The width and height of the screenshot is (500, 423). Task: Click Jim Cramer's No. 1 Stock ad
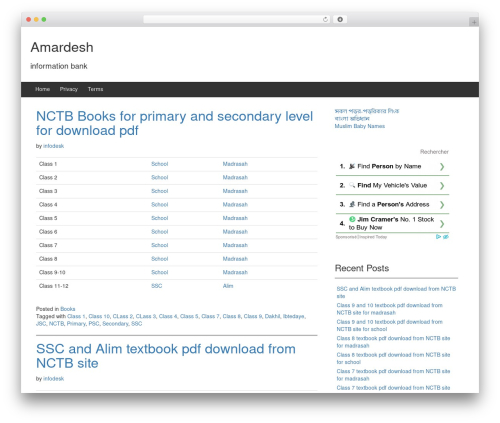tap(392, 223)
